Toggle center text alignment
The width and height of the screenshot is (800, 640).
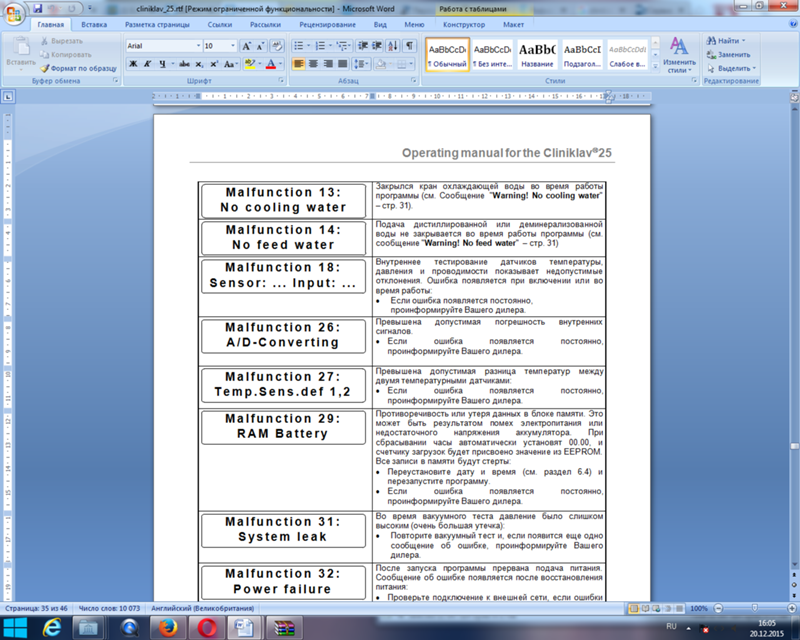[x=313, y=64]
